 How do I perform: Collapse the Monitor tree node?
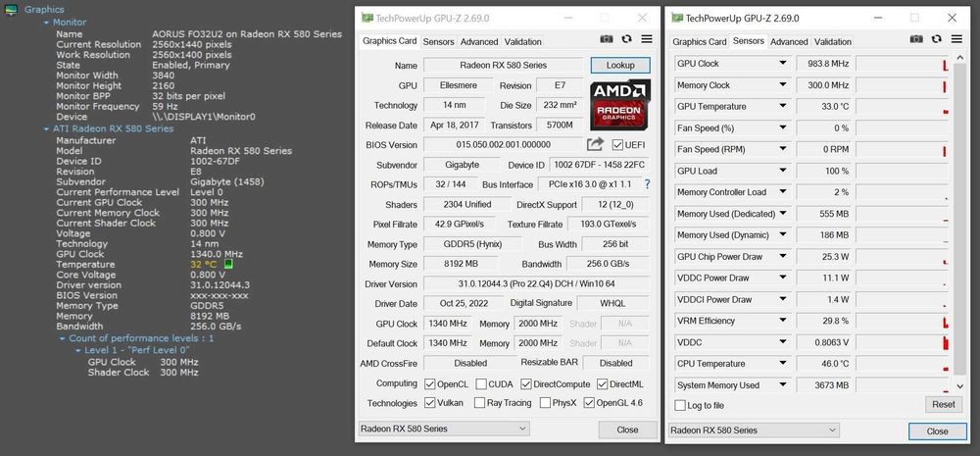coord(46,23)
